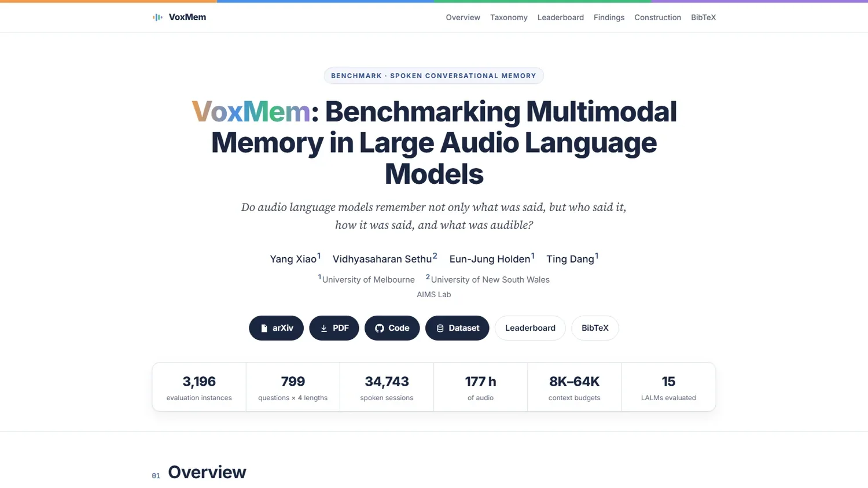Viewport: 868px width, 488px height.
Task: Click the VoxMem waveform logo icon
Action: click(x=157, y=17)
